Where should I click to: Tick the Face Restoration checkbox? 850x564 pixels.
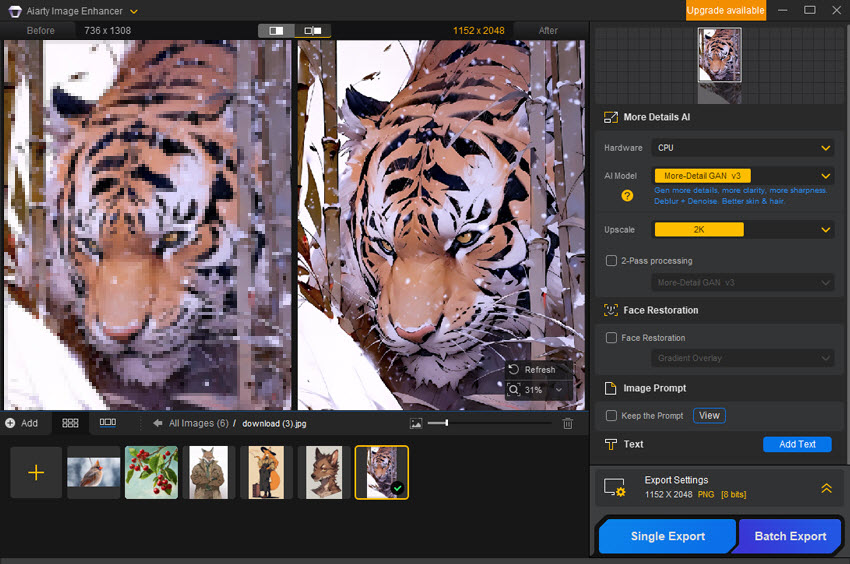611,338
